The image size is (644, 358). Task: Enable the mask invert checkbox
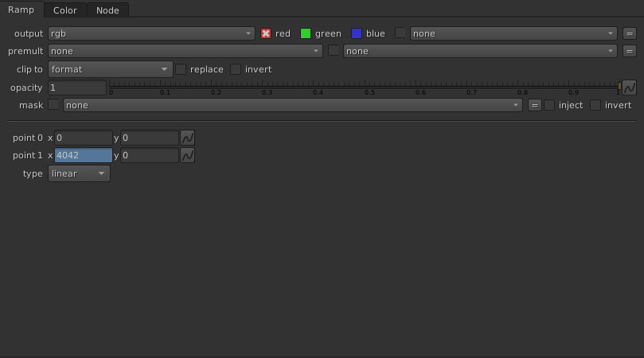pos(595,106)
